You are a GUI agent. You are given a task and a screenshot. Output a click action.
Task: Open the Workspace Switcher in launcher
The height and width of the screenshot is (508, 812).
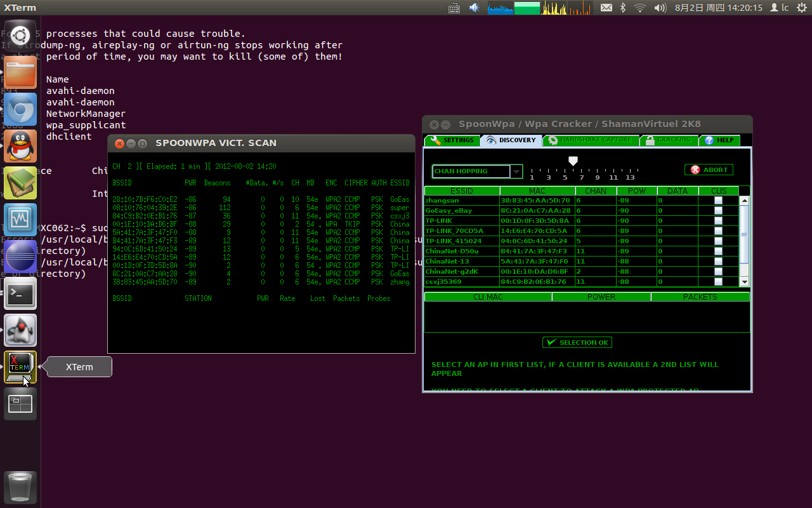[x=20, y=404]
